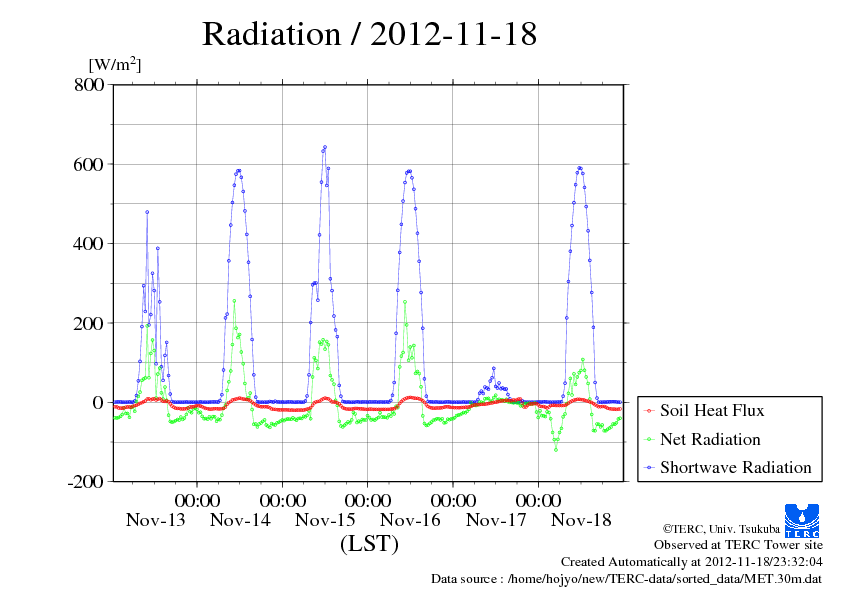Click the Nov-18 date label

click(581, 520)
